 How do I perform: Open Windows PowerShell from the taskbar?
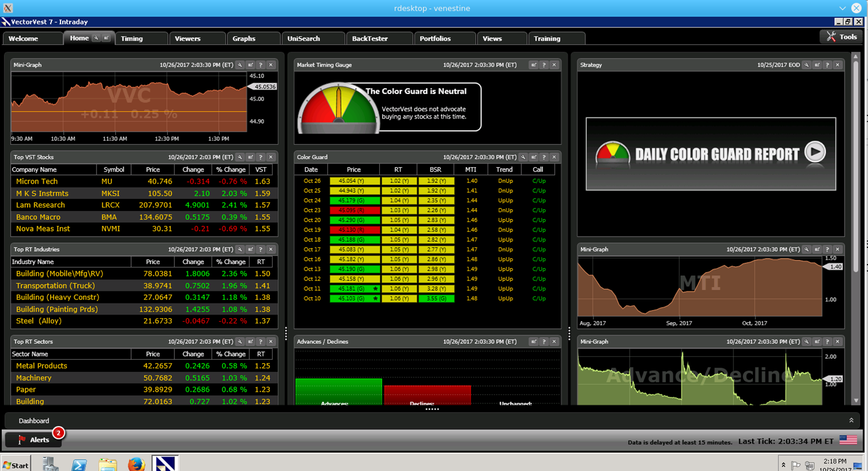pyautogui.click(x=79, y=464)
